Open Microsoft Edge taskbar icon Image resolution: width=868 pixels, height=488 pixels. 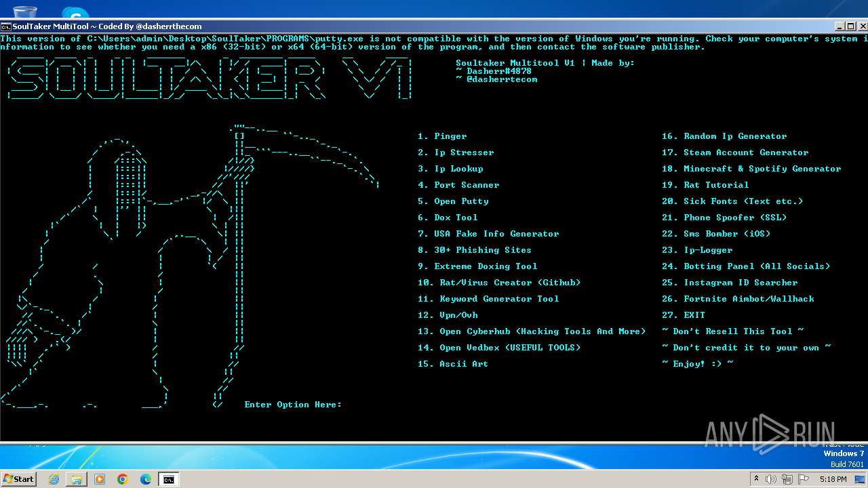click(x=146, y=479)
